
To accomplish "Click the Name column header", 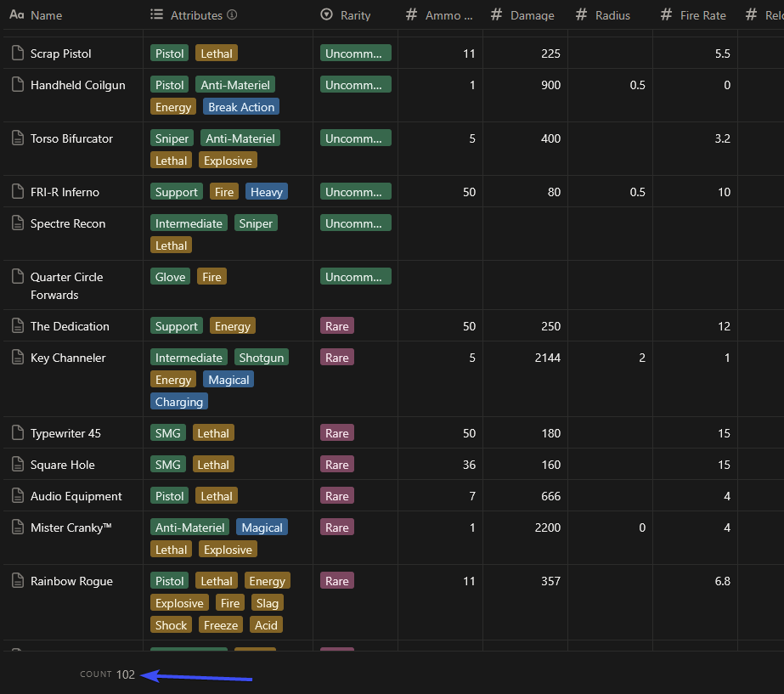I will pyautogui.click(x=46, y=15).
